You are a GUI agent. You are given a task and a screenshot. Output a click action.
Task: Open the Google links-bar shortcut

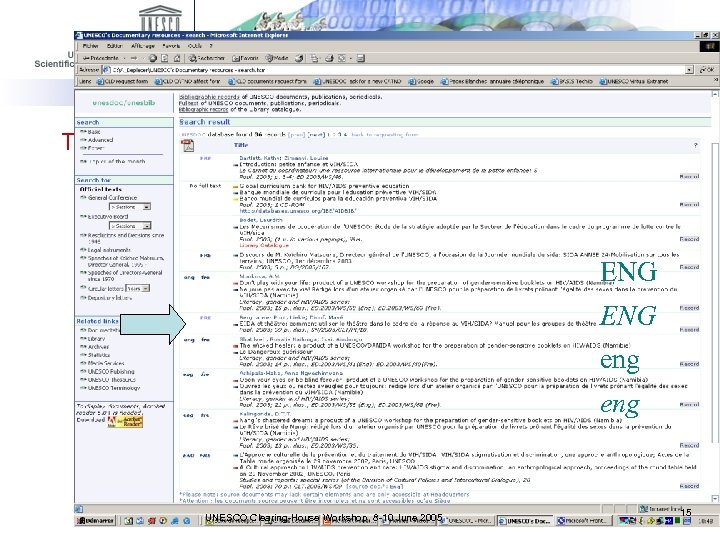click(x=422, y=81)
